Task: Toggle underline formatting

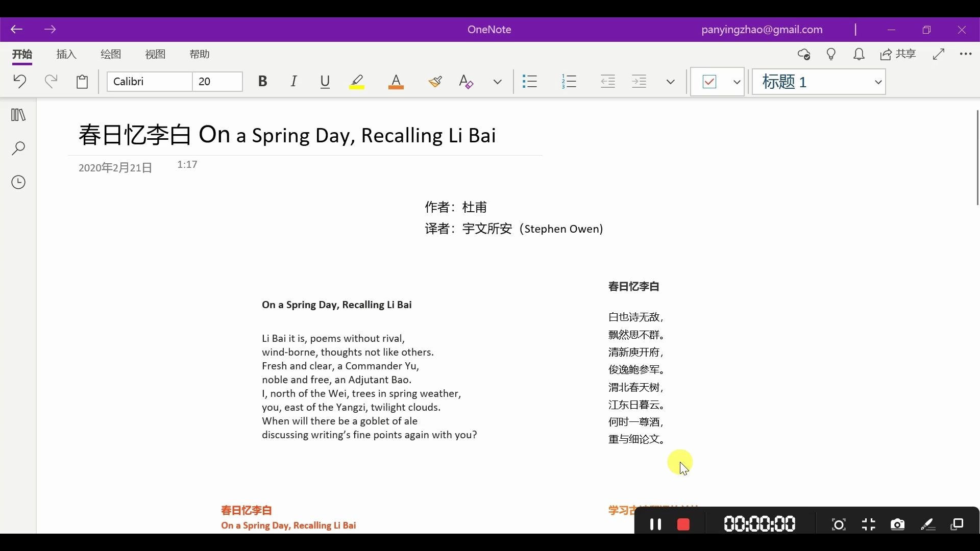Action: [x=325, y=82]
